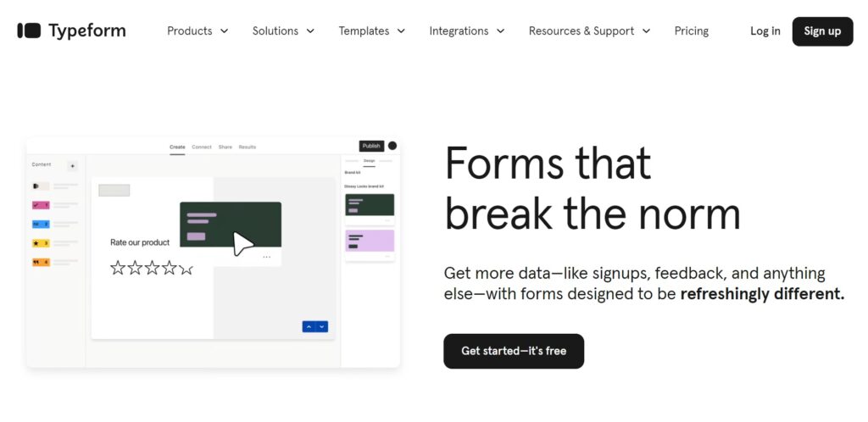The image size is (868, 422).
Task: Click the round profile avatar beside Publish
Action: 392,146
